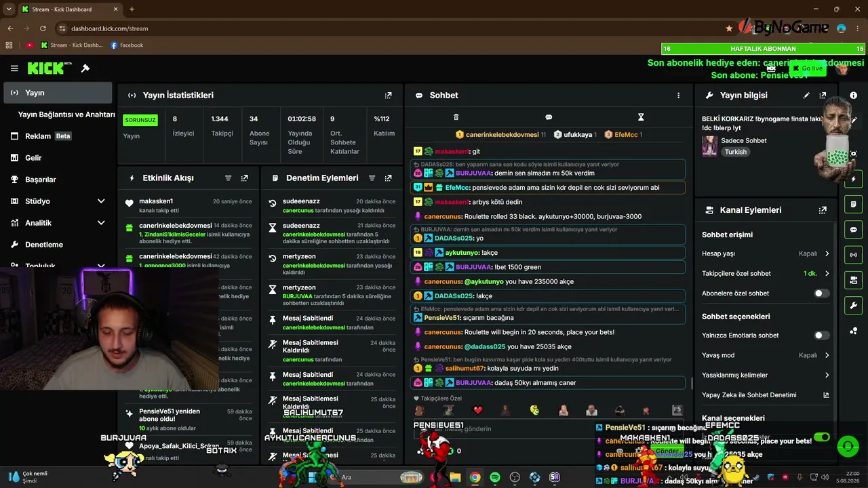Click the lightning bolt icon in right sidebar
Image resolution: width=868 pixels, height=488 pixels.
[853, 180]
